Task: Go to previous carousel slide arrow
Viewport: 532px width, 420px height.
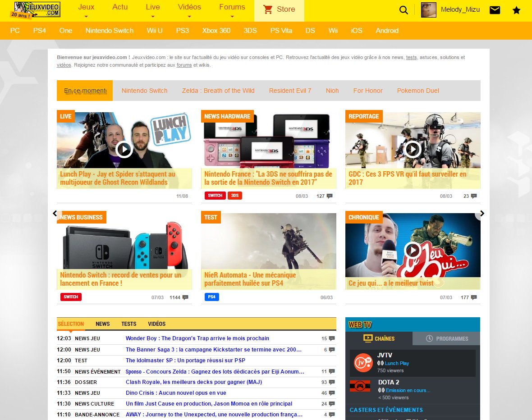Action: [55, 214]
